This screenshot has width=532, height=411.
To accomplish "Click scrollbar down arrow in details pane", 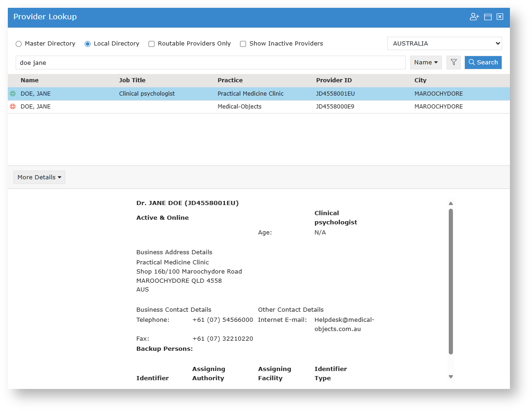I will click(451, 377).
